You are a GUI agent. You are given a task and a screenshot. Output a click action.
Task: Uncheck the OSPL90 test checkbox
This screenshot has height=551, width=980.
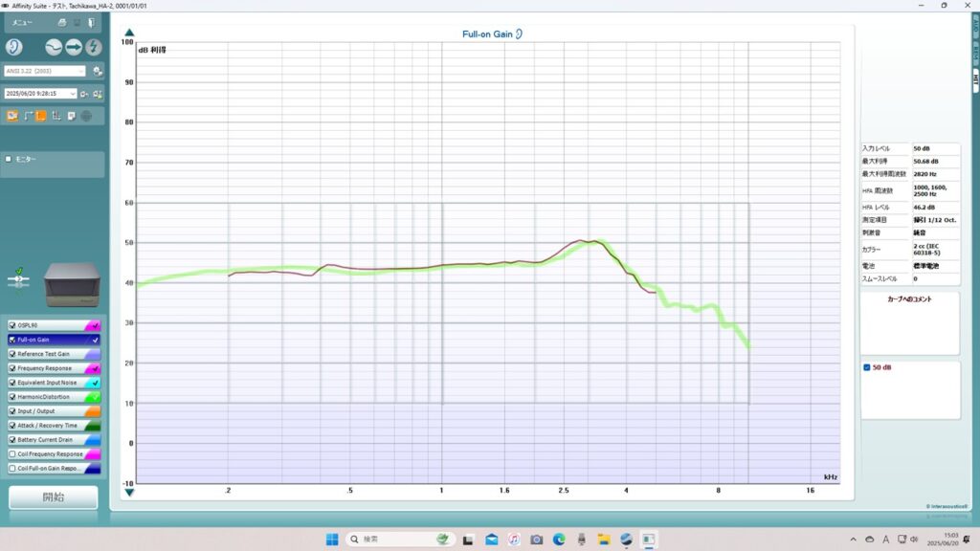(11, 325)
